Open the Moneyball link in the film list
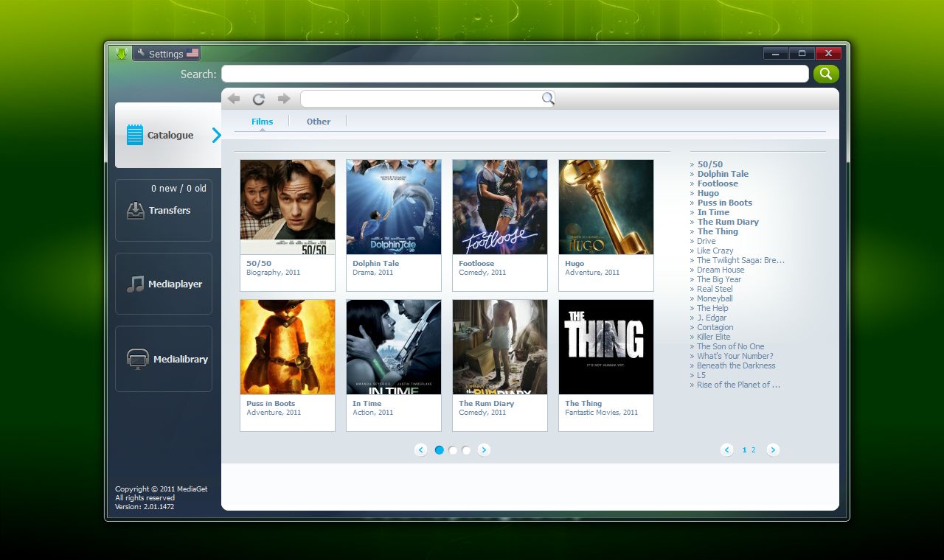 [715, 298]
